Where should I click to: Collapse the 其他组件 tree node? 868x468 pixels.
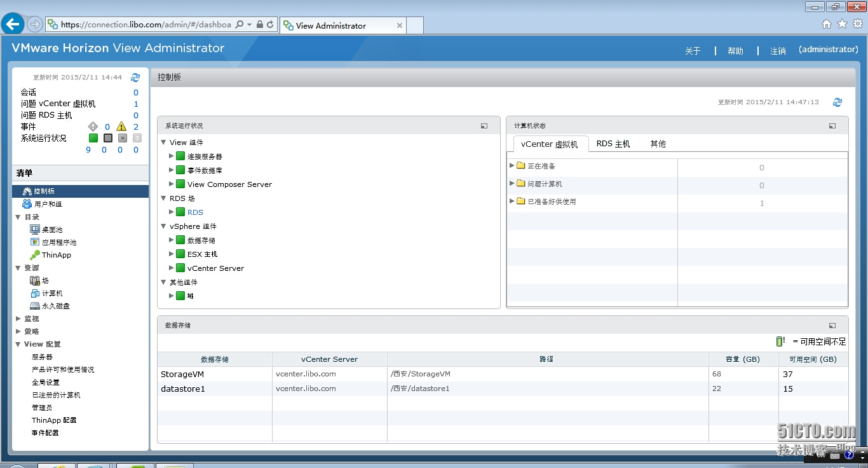[163, 282]
